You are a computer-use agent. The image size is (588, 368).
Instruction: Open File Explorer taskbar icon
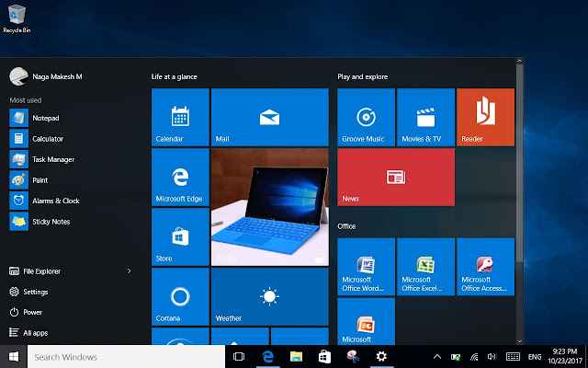pyautogui.click(x=296, y=356)
